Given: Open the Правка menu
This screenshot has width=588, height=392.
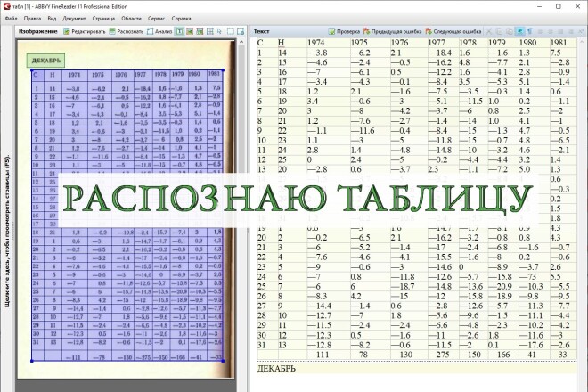Looking at the screenshot, I should [x=32, y=19].
